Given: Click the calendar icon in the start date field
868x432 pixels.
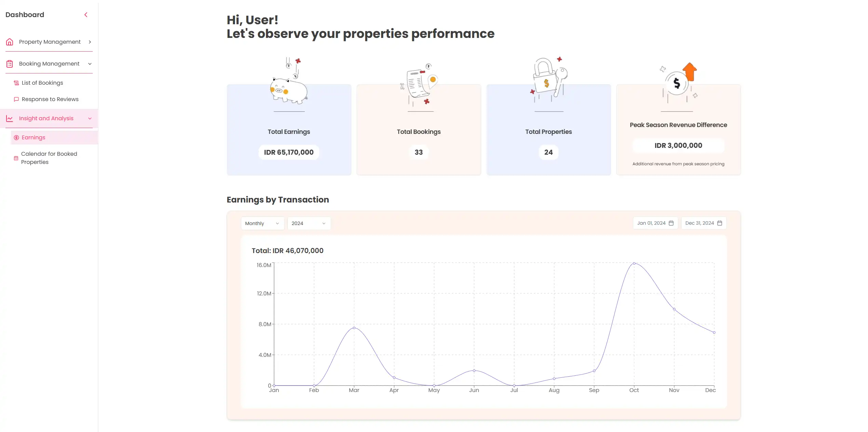Looking at the screenshot, I should [x=671, y=223].
